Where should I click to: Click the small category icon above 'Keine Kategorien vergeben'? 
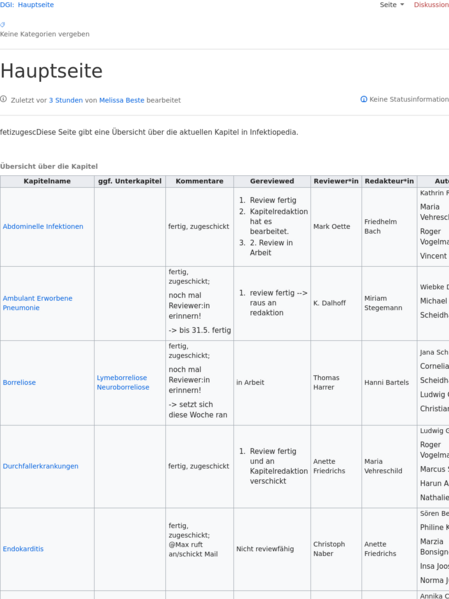(2, 24)
